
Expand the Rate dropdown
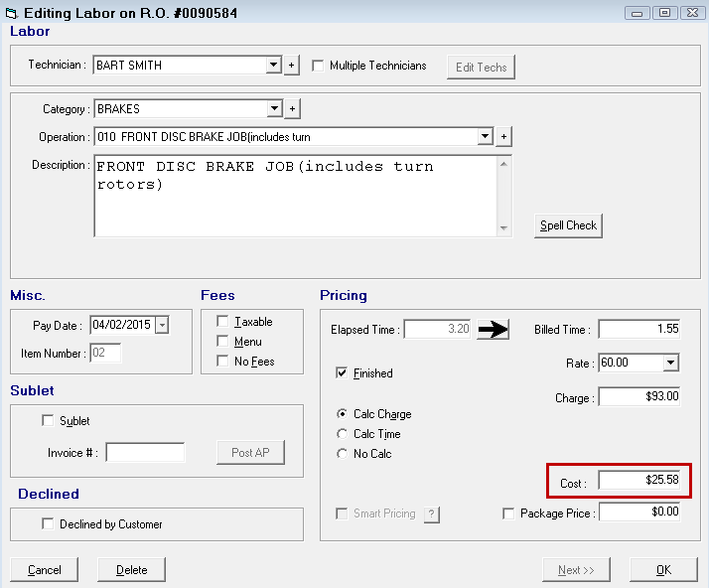point(671,363)
